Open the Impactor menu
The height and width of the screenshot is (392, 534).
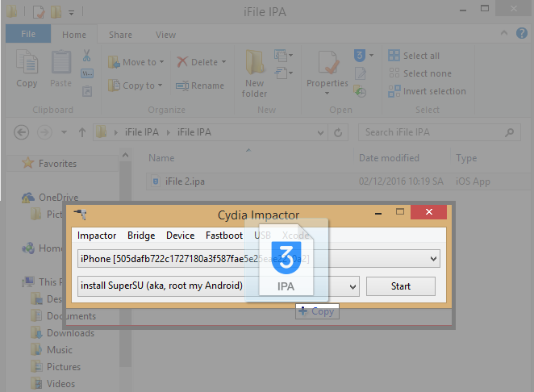(x=97, y=236)
